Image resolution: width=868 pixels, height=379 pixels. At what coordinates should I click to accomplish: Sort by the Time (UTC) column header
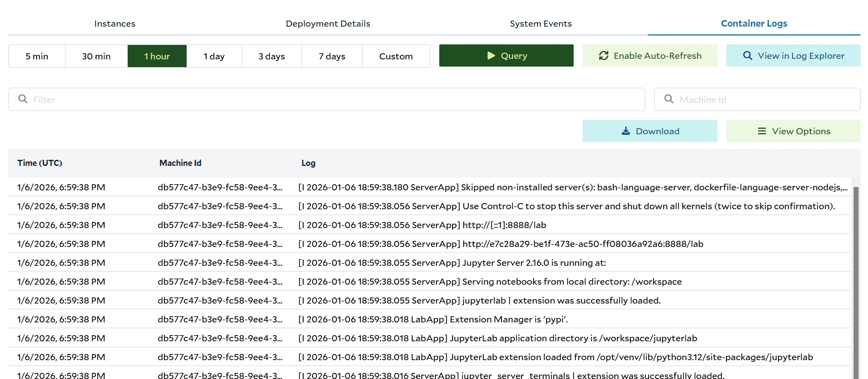click(40, 163)
